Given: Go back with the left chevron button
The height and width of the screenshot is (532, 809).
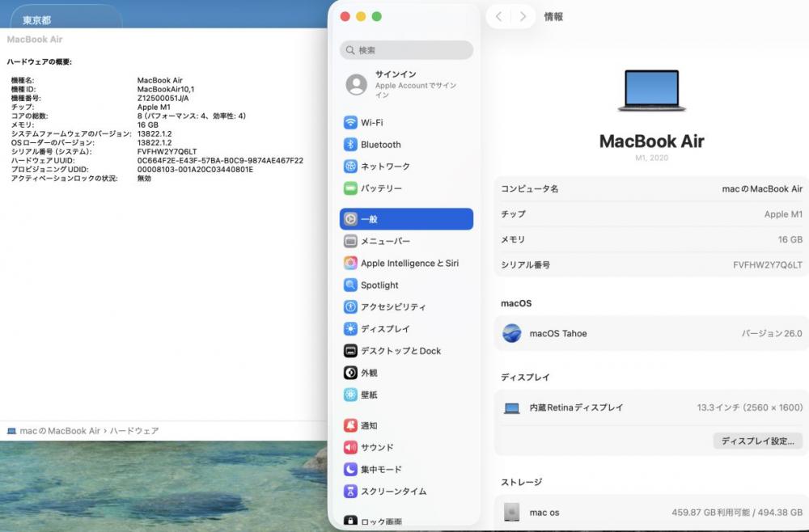Looking at the screenshot, I should click(x=498, y=16).
